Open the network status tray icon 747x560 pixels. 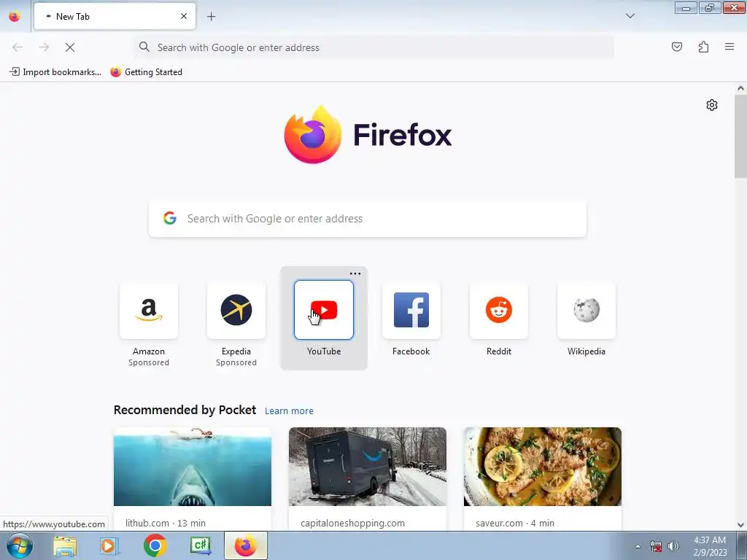click(x=656, y=546)
